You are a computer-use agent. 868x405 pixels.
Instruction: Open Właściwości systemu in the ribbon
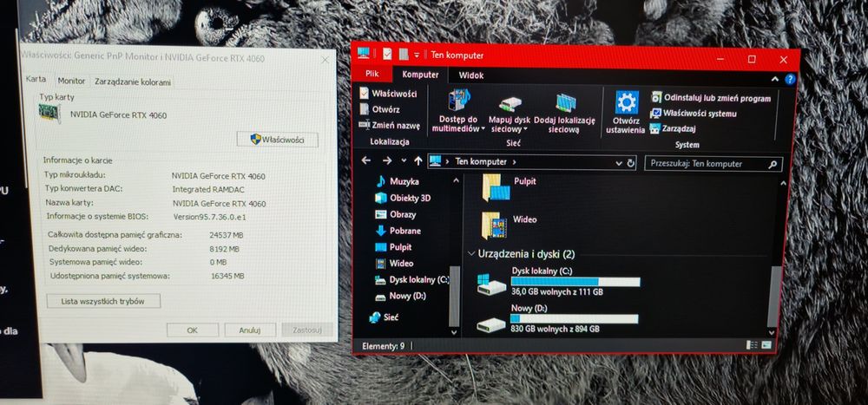(694, 114)
